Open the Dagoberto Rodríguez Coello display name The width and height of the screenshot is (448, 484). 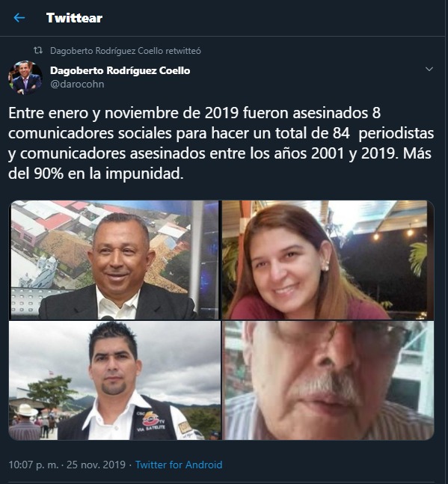120,70
